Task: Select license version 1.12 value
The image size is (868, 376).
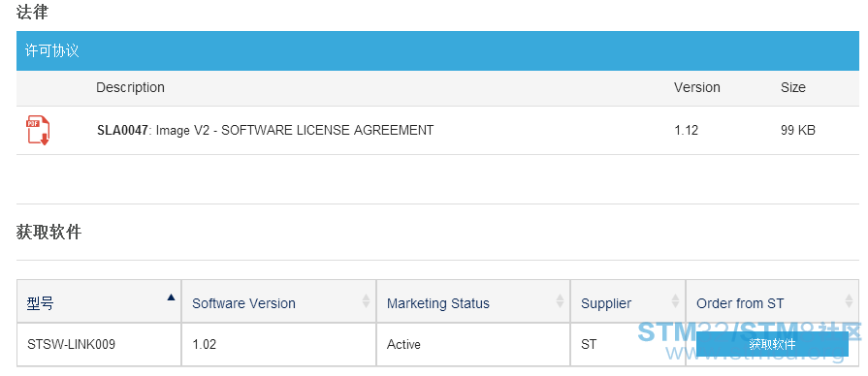Action: point(687,131)
